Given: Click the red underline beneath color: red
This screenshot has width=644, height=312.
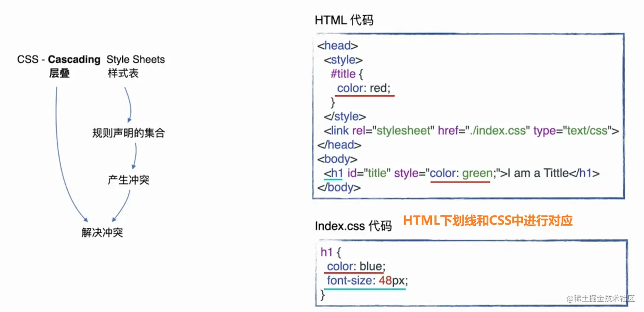Looking at the screenshot, I should (365, 96).
